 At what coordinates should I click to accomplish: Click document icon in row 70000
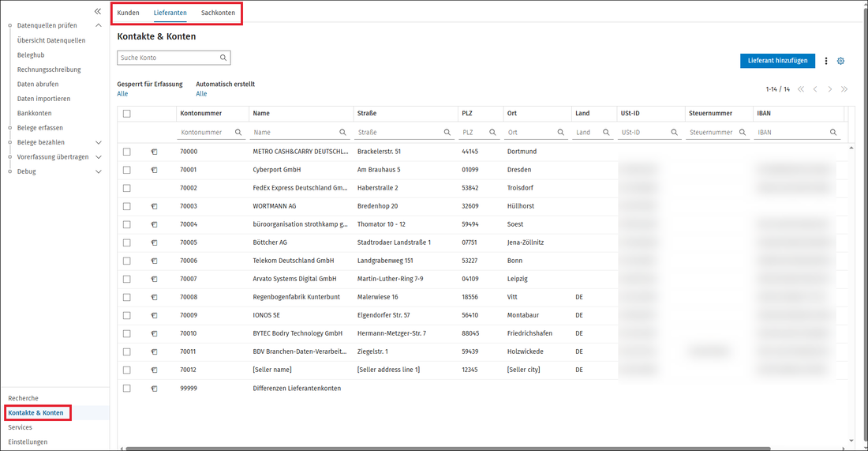point(155,152)
